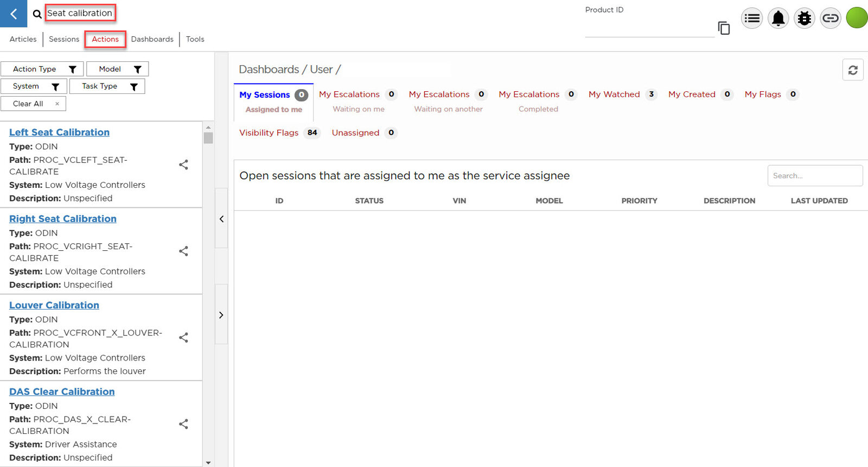This screenshot has width=868, height=467.
Task: Click the sessions Search input field
Action: coord(814,176)
